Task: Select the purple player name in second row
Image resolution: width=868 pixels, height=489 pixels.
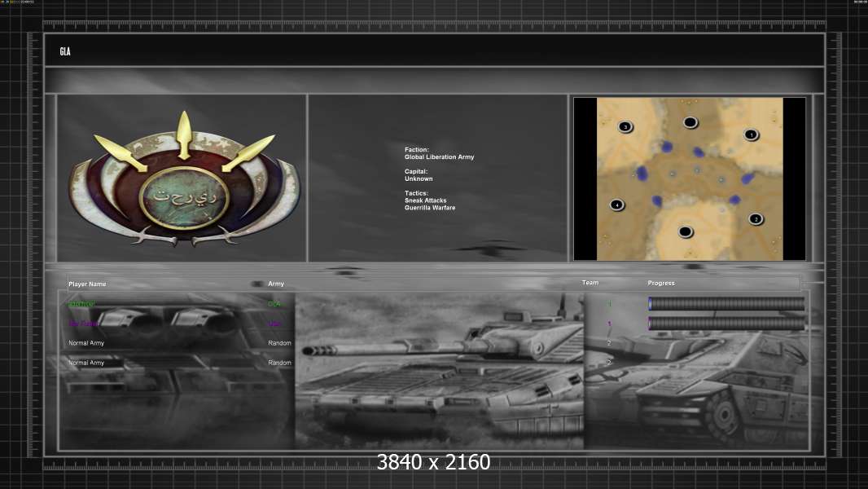Action: coord(83,324)
